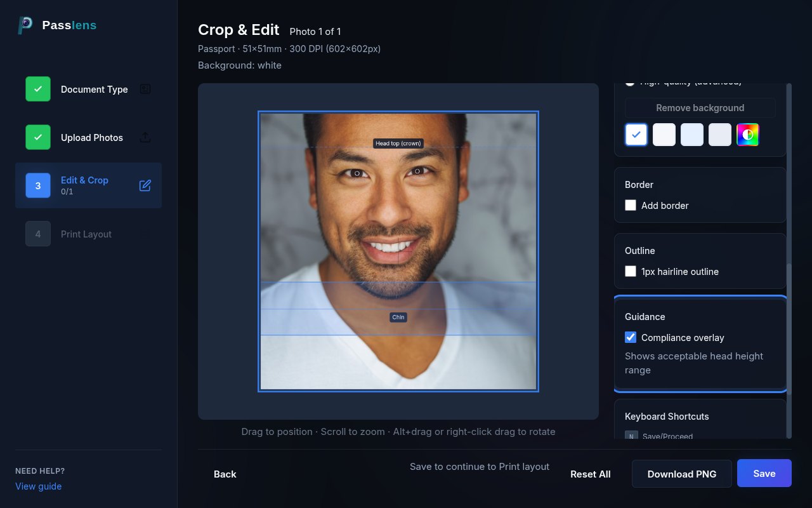Click the Head top (crown) guide label

(398, 144)
